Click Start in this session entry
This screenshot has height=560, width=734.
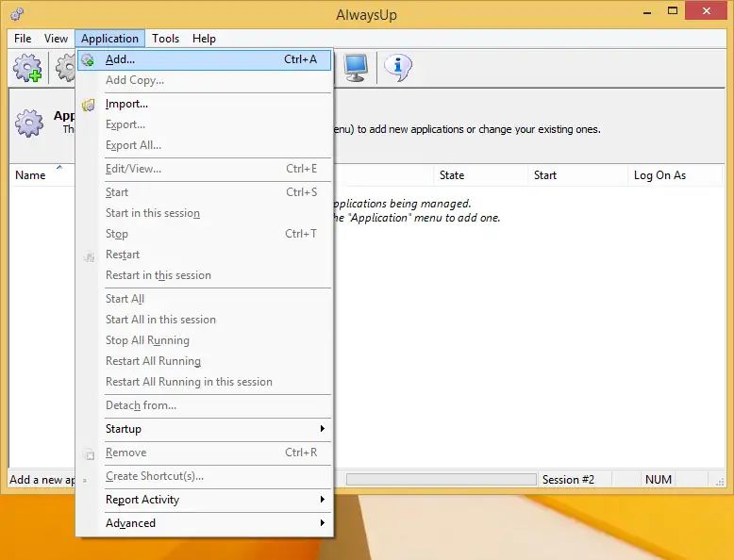click(204, 213)
